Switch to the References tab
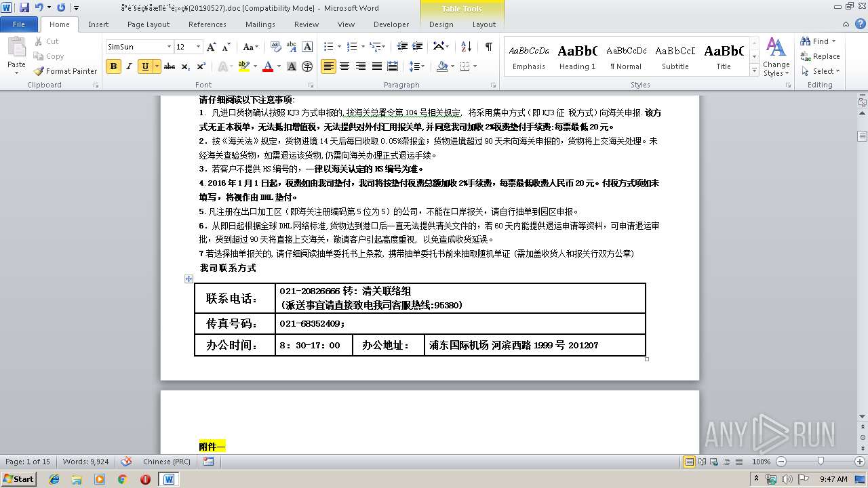Image resolution: width=868 pixels, height=488 pixels. (208, 24)
